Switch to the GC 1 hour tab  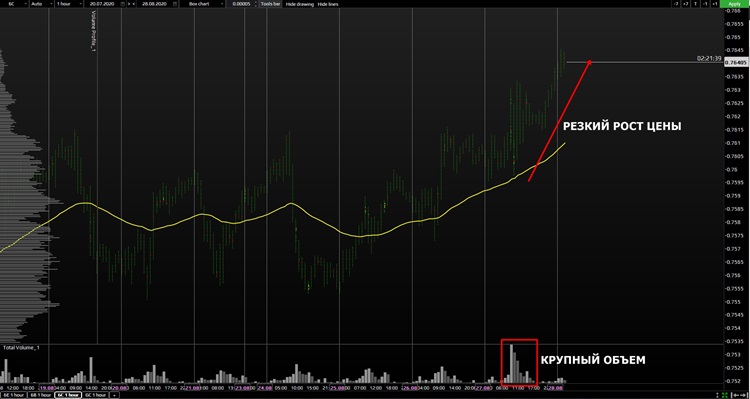coord(96,395)
